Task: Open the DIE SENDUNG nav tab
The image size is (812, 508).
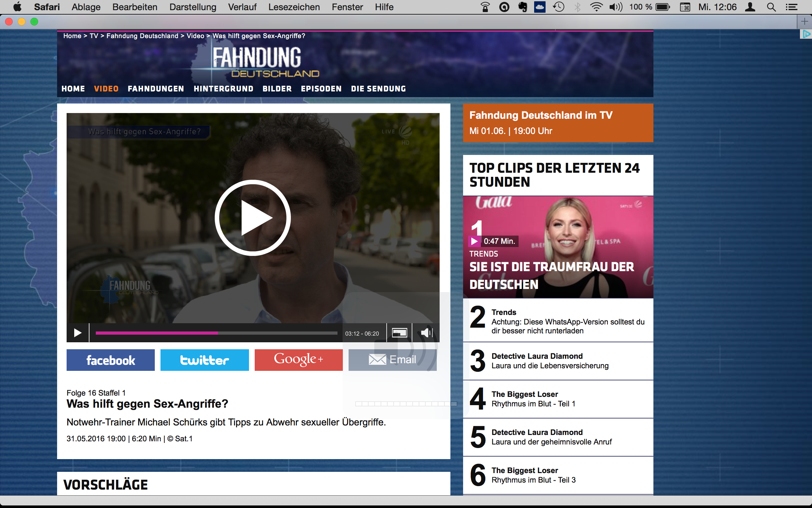Action: click(x=378, y=89)
